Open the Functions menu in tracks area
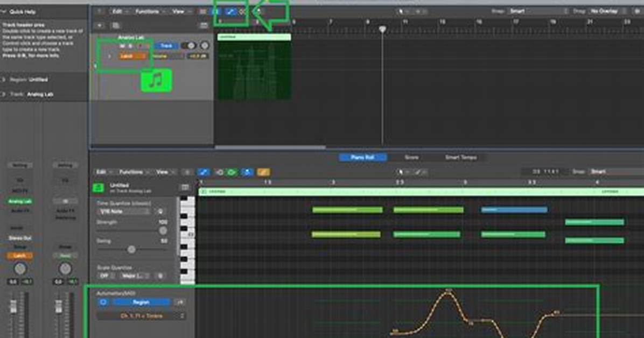This screenshot has height=338, width=644. (x=150, y=11)
